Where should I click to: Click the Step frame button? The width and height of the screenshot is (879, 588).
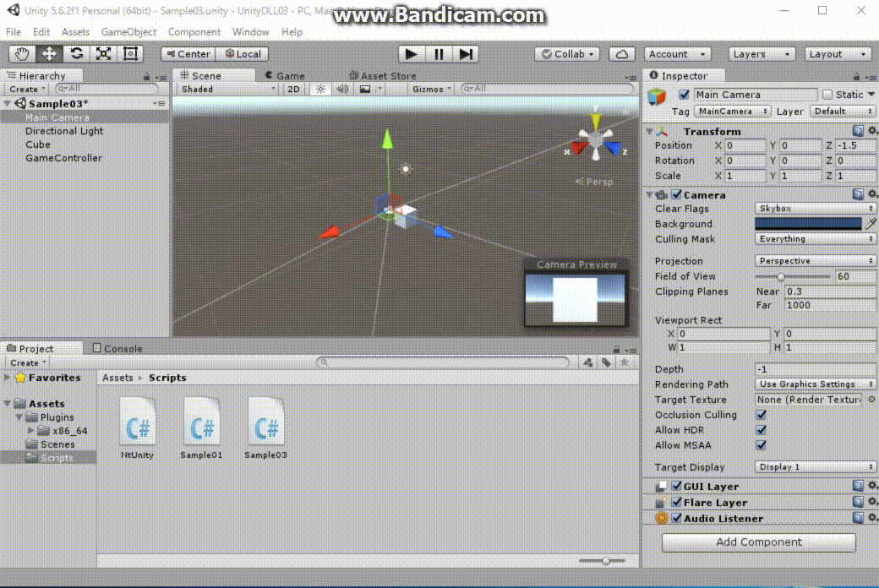click(x=466, y=53)
